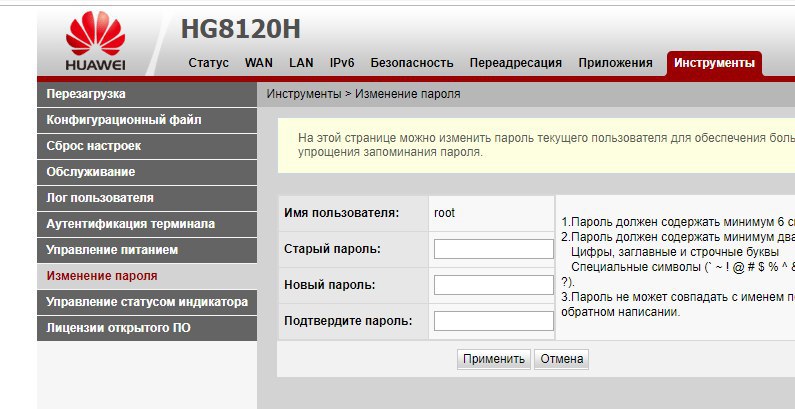Screen dimensions: 795x409
Task: Select Сброс настроек in the sidebar
Action: pyautogui.click(x=147, y=146)
